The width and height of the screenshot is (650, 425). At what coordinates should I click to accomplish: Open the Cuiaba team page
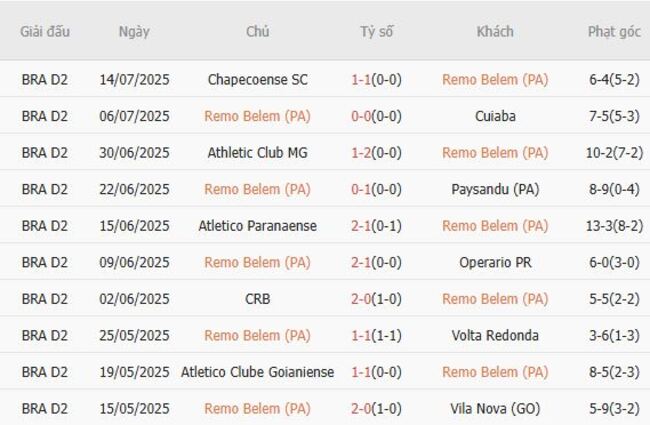click(495, 116)
